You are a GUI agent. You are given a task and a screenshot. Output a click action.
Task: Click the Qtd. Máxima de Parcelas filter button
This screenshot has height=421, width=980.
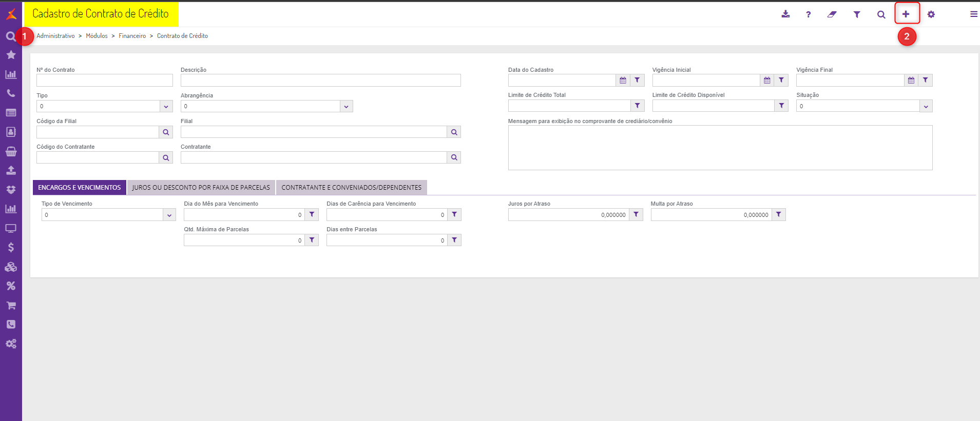click(x=312, y=240)
